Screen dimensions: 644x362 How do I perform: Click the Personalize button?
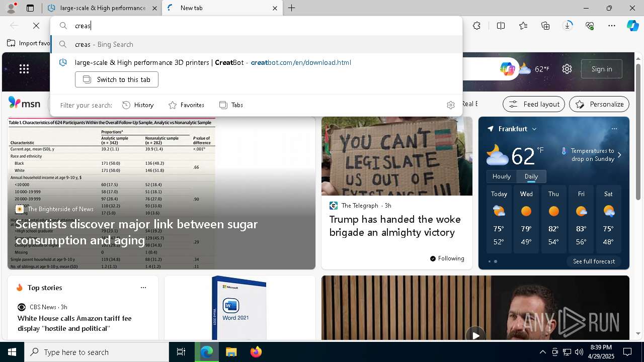click(x=599, y=104)
